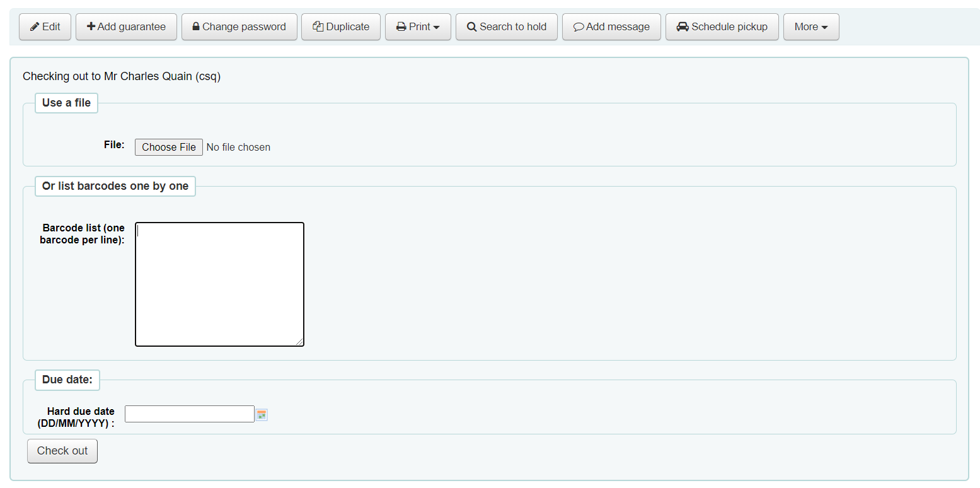Click Add guarantee button
The width and height of the screenshot is (980, 488).
click(x=126, y=26)
